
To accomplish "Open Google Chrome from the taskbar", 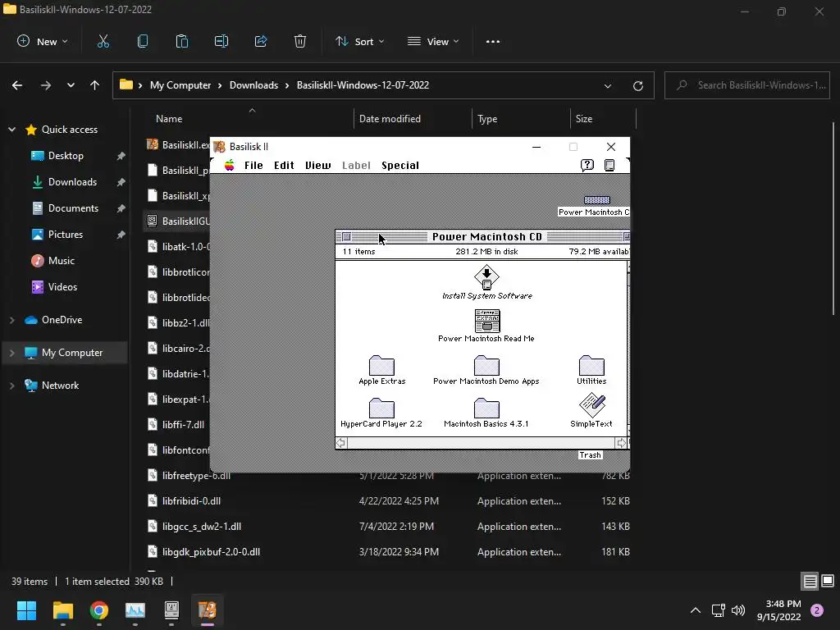I will click(99, 610).
